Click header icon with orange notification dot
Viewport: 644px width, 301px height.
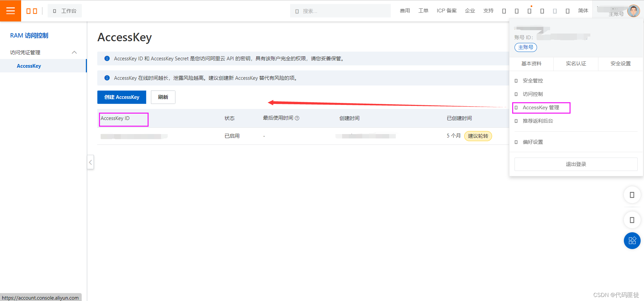click(x=529, y=11)
